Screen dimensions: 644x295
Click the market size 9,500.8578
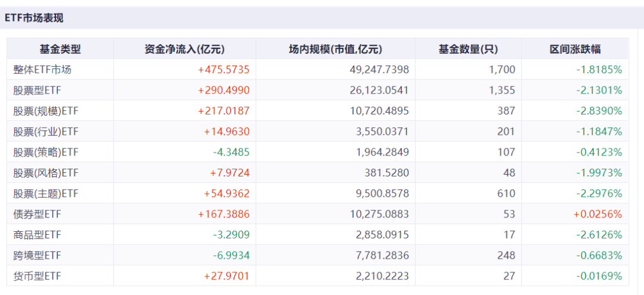click(x=383, y=194)
